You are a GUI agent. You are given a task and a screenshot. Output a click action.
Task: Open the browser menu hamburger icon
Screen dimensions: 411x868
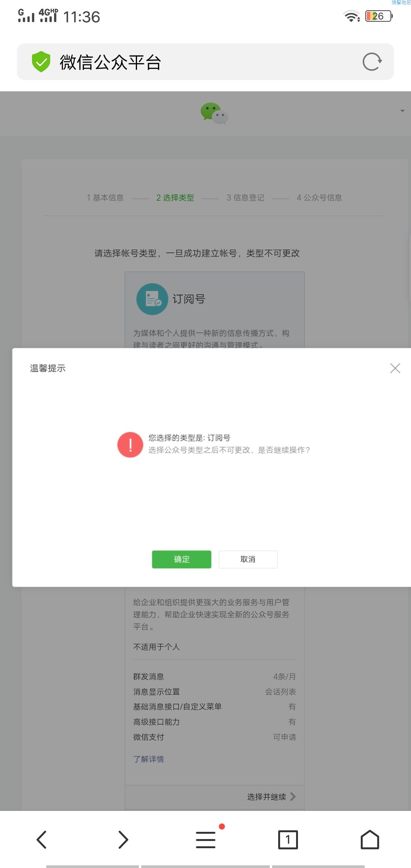tap(206, 839)
